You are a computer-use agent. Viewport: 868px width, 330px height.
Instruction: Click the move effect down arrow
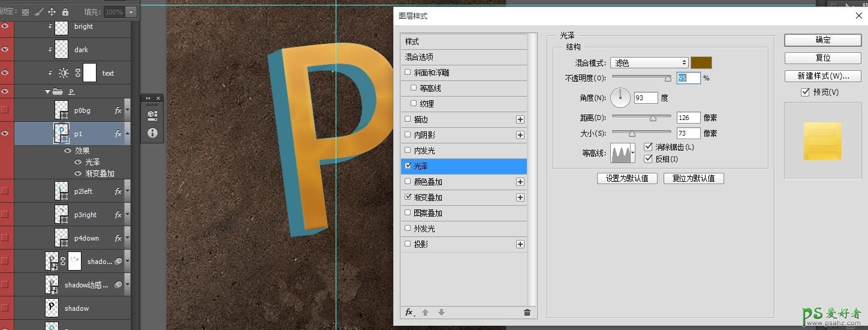pyautogui.click(x=441, y=312)
